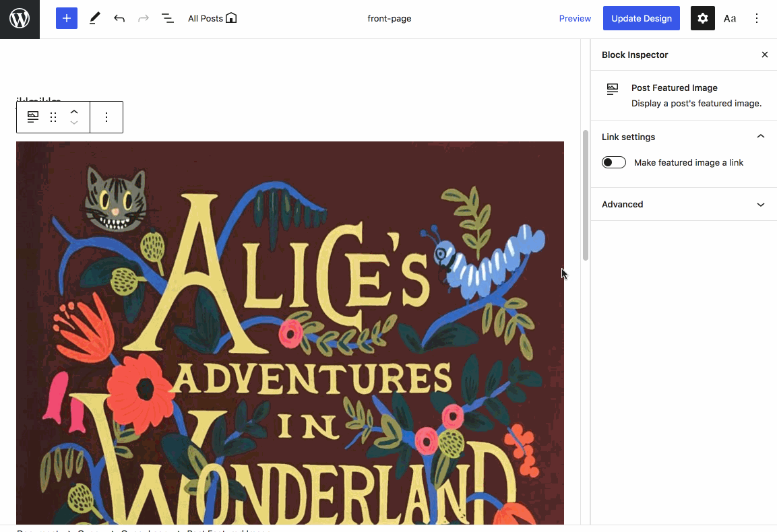Select the Alice's Adventures featured image
Viewport: 777px width, 532px height.
(290, 333)
